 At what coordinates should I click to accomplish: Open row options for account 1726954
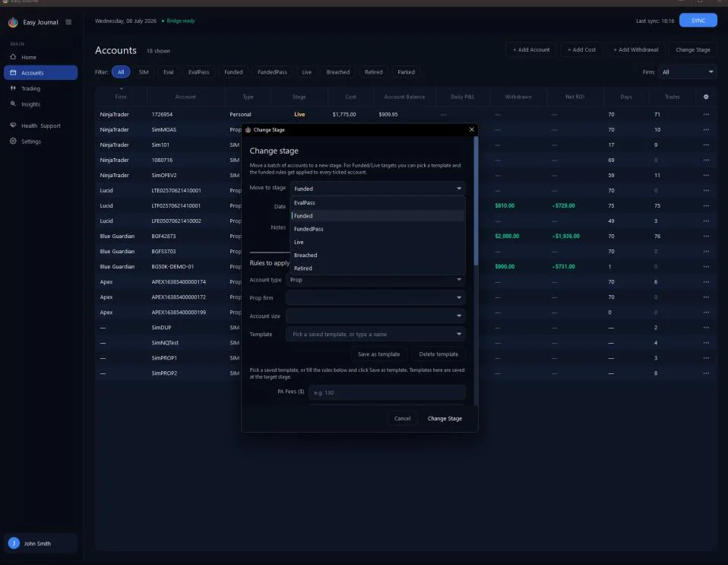coord(706,114)
